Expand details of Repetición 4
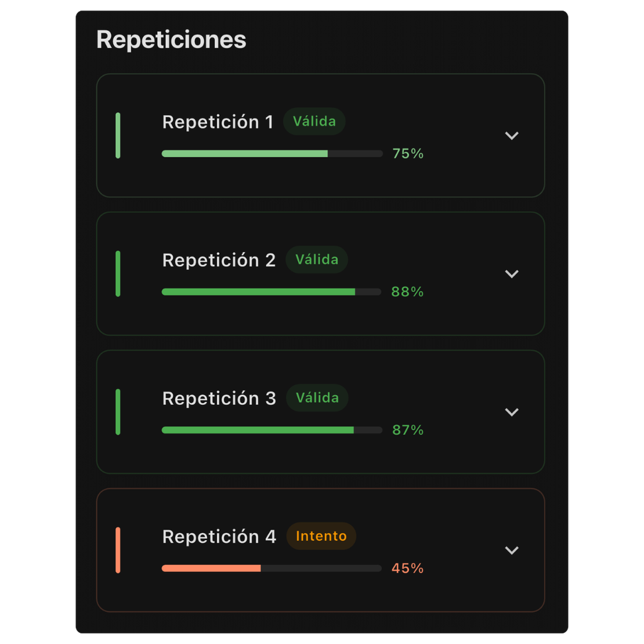Image resolution: width=644 pixels, height=644 pixels. tap(512, 549)
